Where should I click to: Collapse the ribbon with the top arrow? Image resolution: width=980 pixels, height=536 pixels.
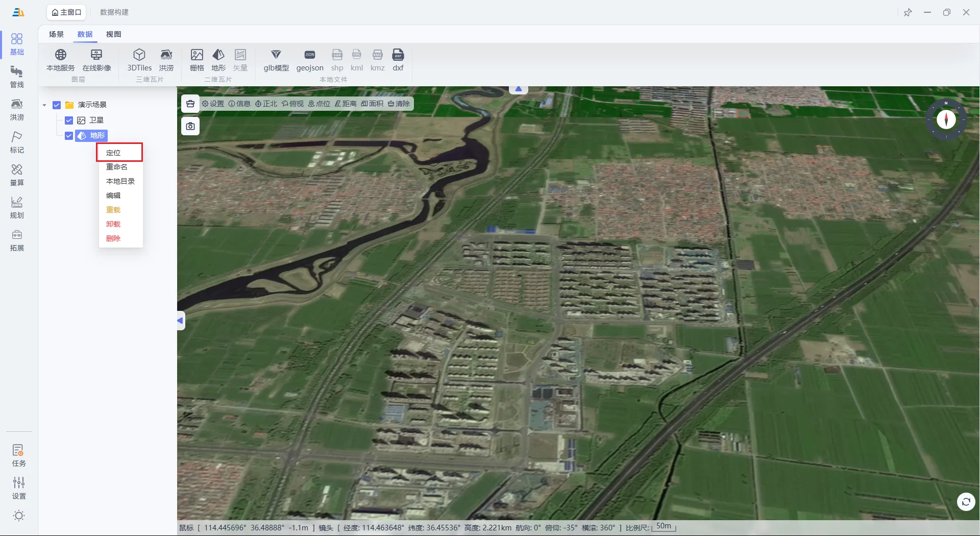click(x=519, y=89)
